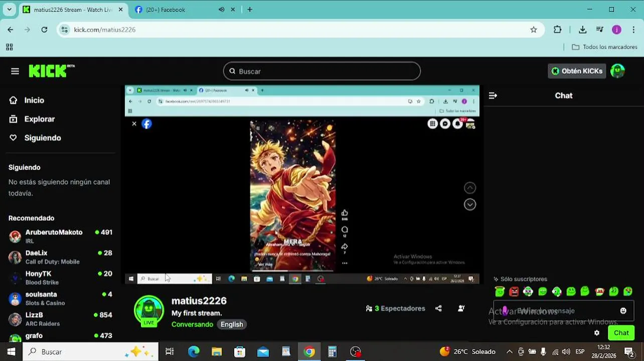Viewport: 644px width, 361px height.
Task: Go back in Chrome
Action: (11, 30)
